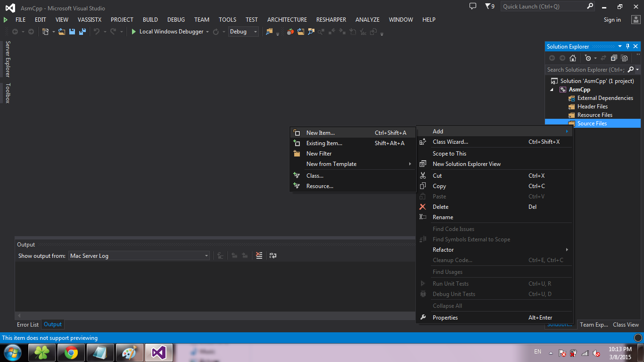644x362 pixels.
Task: Choose Class... from the Add submenu
Action: (353, 176)
